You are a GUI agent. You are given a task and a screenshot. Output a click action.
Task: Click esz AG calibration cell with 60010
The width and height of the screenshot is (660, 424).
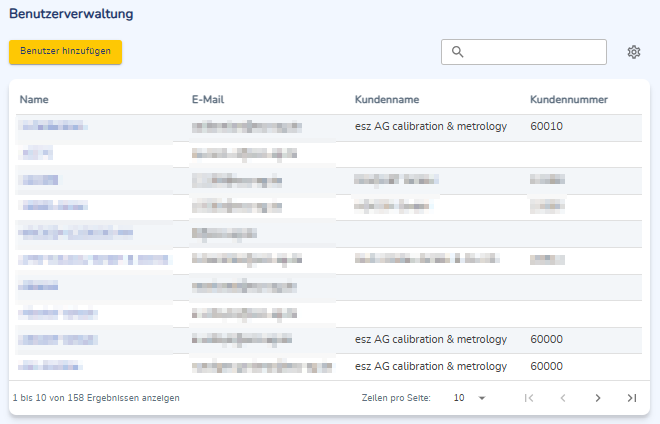431,126
